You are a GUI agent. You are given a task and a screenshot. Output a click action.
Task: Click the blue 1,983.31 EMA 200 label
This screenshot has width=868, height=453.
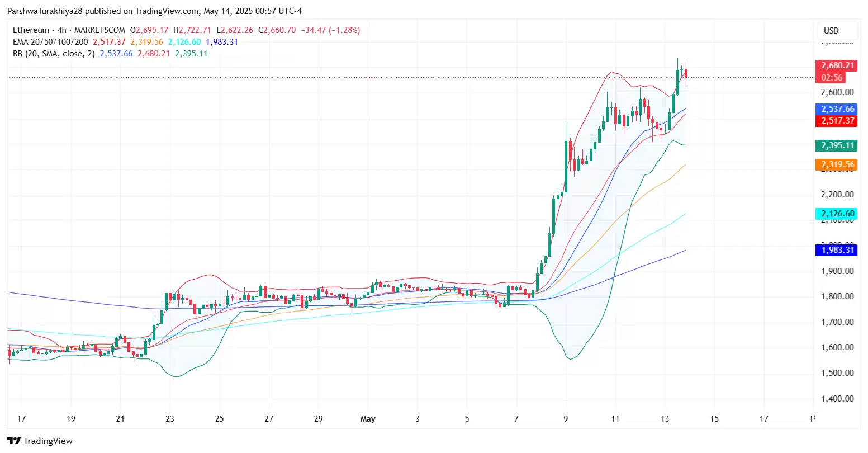(x=837, y=250)
